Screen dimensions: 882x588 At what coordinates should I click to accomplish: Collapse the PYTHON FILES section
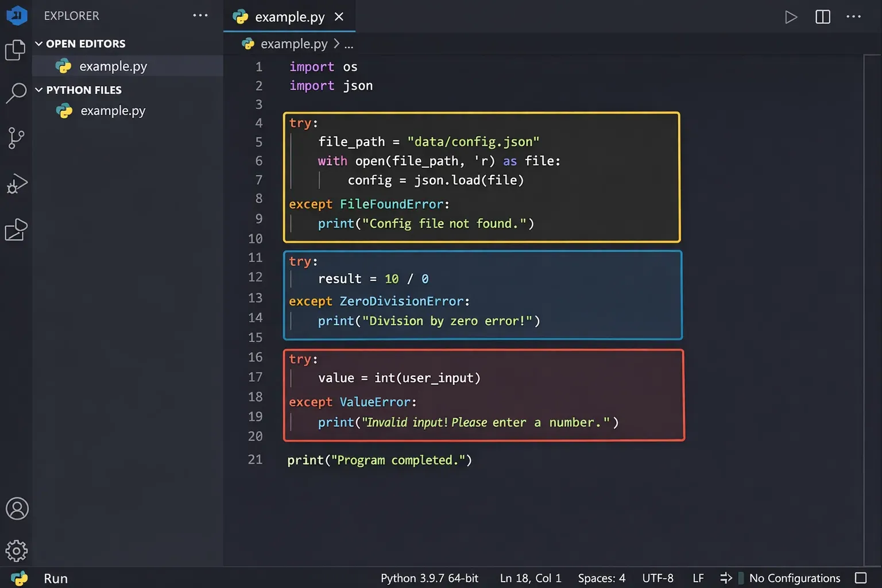(x=39, y=90)
